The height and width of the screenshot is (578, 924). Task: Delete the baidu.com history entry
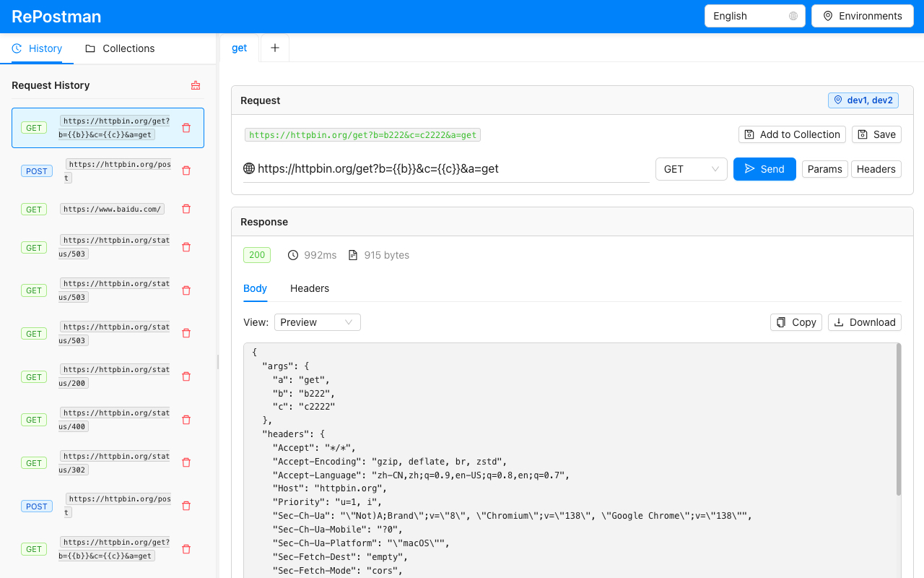(186, 209)
